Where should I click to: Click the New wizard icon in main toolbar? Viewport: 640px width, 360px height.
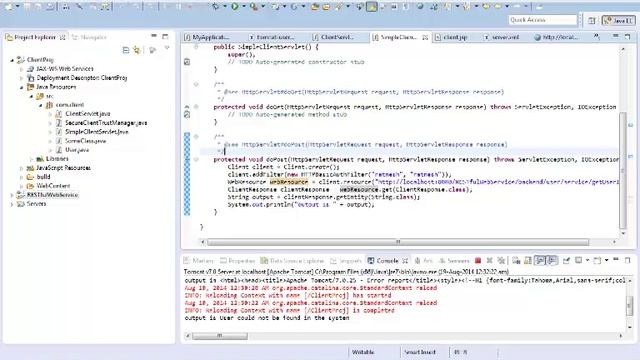point(8,6)
